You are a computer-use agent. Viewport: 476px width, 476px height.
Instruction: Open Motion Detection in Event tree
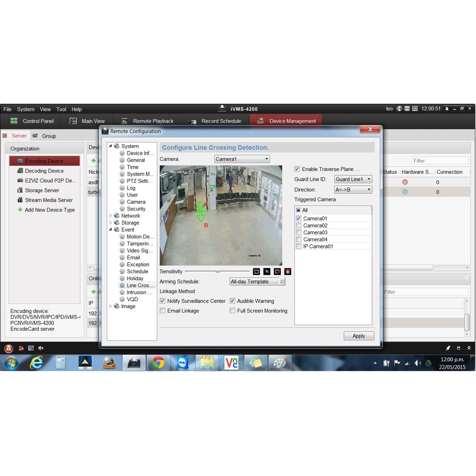point(140,237)
